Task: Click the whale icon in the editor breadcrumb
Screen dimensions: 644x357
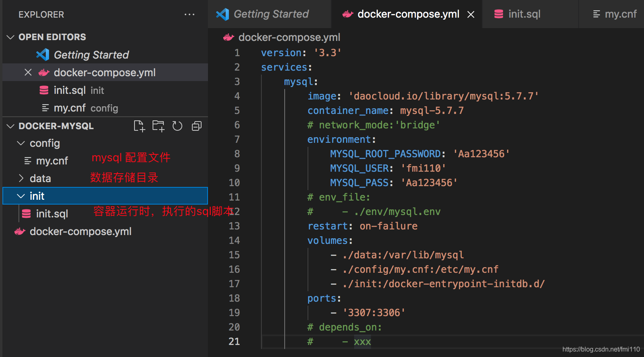Action: tap(228, 37)
